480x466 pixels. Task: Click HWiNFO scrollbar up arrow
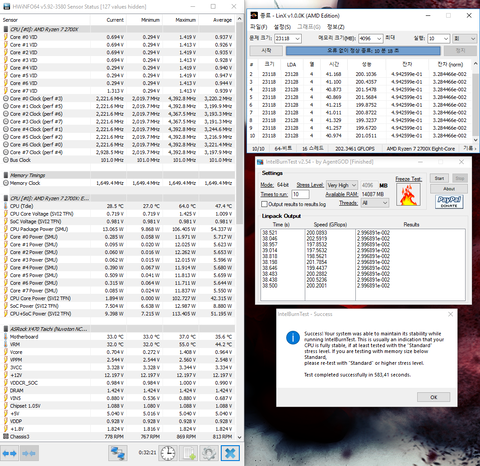[x=239, y=19]
